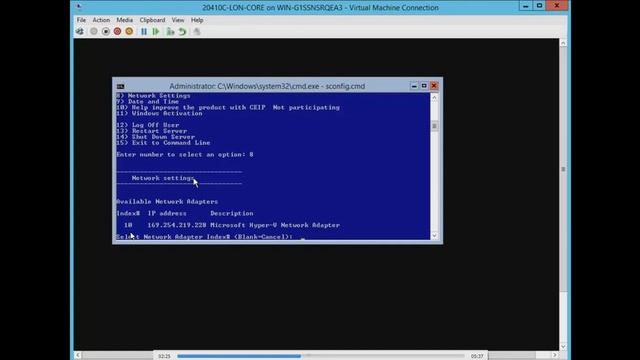Click the cmd window vertical scroll thumb
640x360 pixels.
[434, 126]
